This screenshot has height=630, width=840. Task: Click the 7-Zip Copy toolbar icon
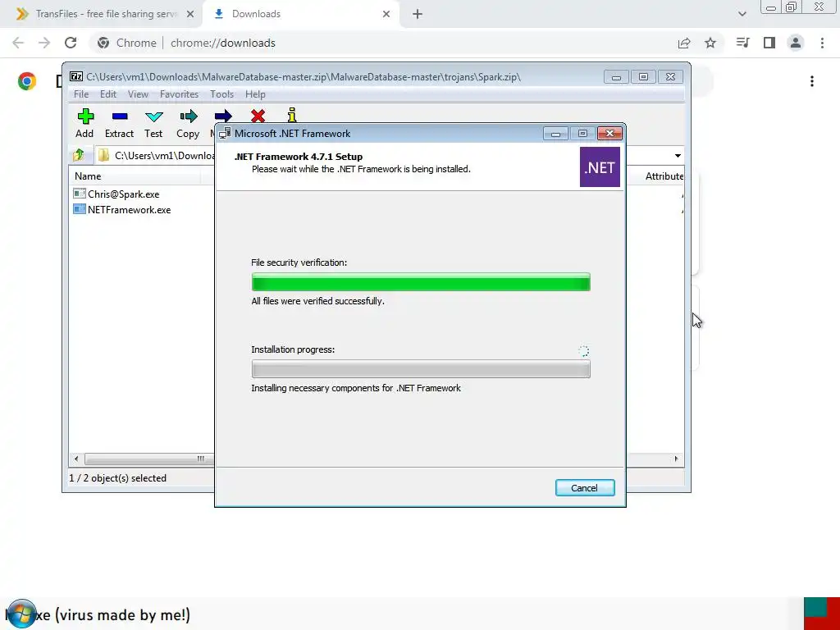pyautogui.click(x=188, y=116)
